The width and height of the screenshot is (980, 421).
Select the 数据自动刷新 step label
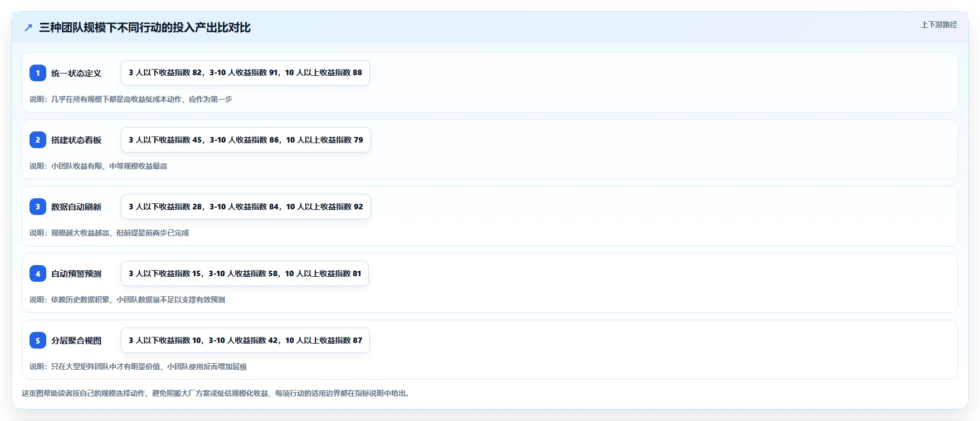coord(76,207)
